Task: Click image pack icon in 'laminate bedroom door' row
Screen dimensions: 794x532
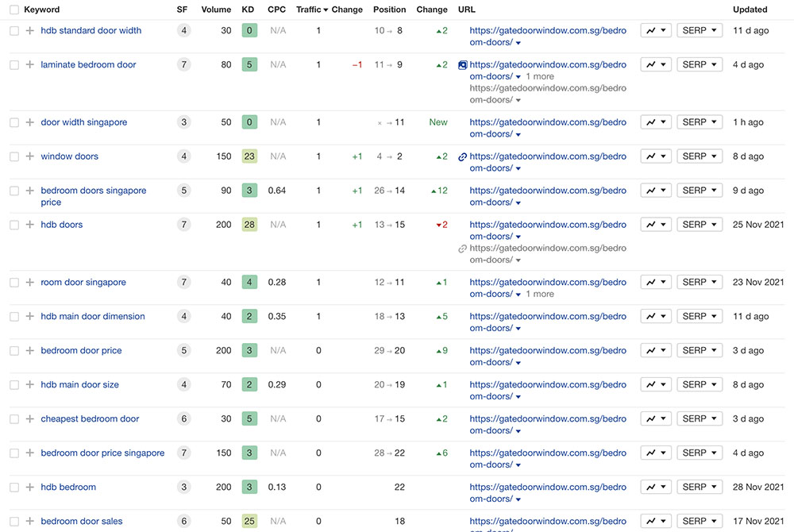Action: coord(462,65)
